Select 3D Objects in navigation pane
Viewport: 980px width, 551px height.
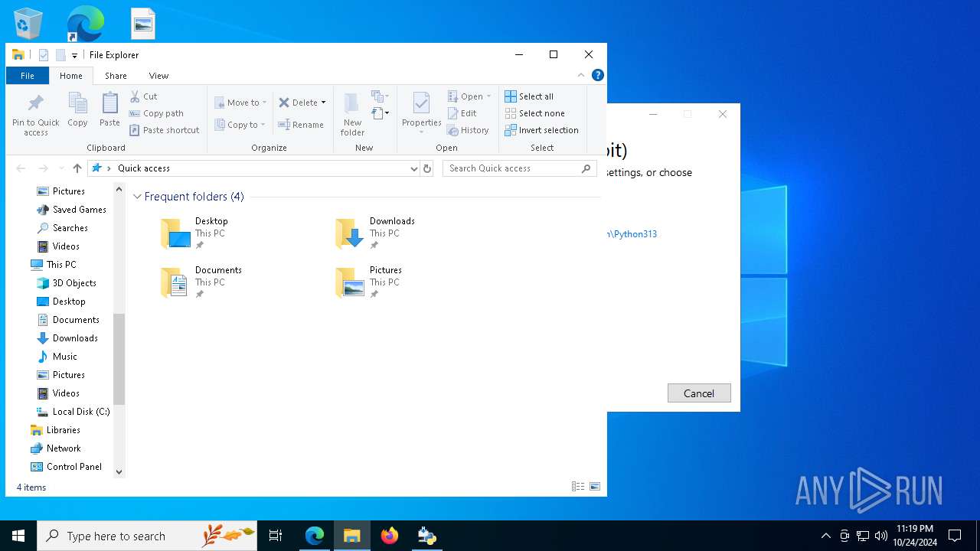pos(67,283)
